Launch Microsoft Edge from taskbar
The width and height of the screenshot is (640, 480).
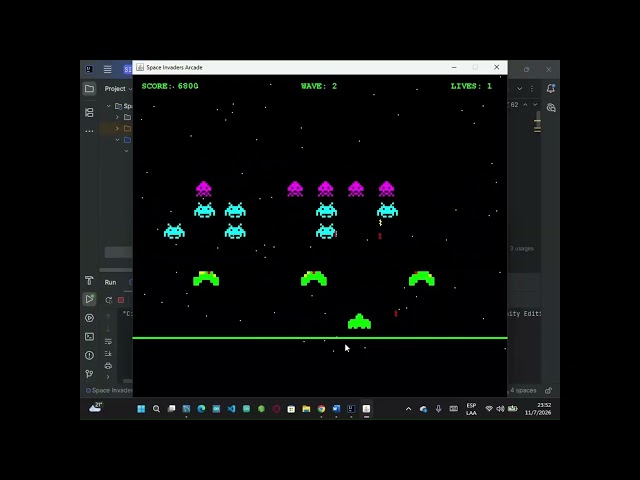click(201, 409)
